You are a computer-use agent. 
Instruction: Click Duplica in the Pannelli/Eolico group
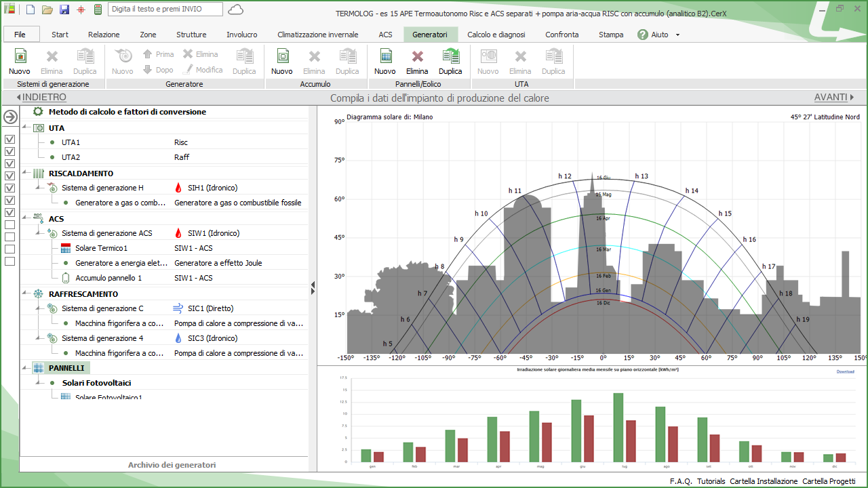[x=450, y=61]
